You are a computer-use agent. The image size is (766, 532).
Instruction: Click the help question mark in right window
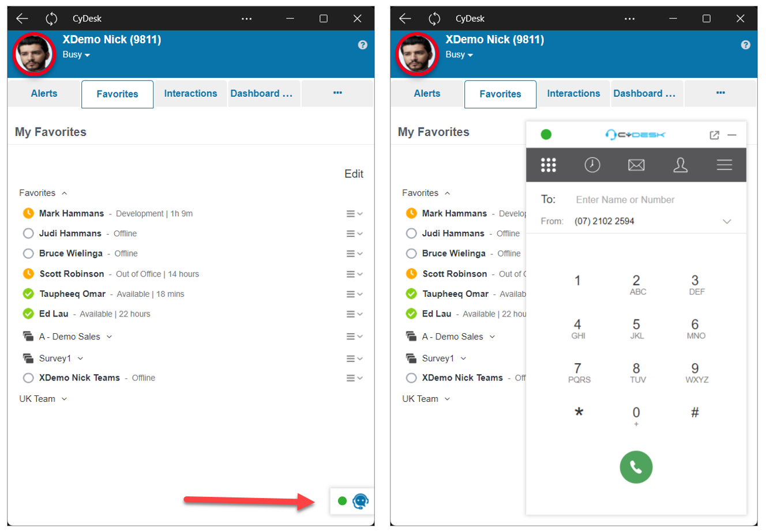pos(746,45)
